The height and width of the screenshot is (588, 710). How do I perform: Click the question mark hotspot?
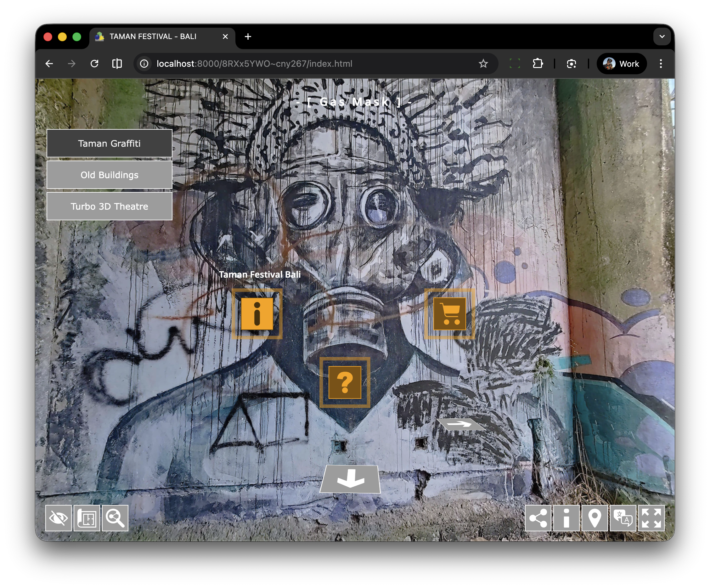coord(345,382)
